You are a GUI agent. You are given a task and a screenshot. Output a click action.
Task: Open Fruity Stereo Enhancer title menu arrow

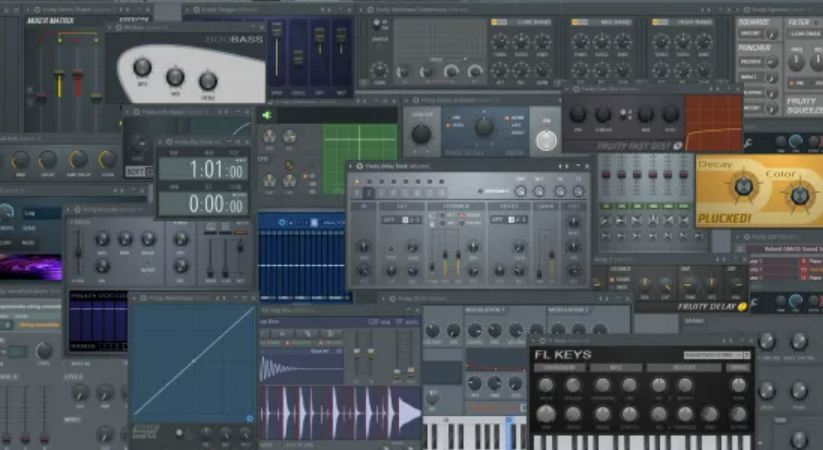(408, 100)
